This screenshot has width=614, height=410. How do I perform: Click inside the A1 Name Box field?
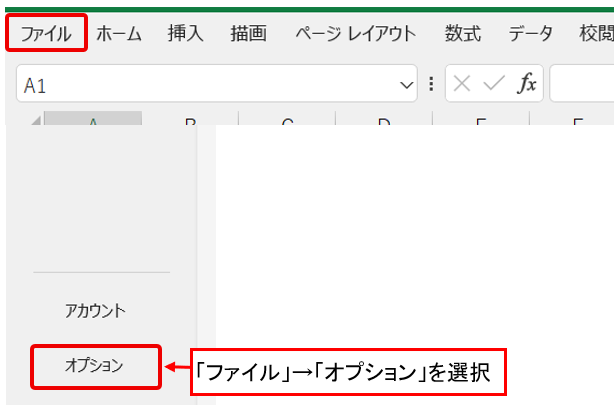click(x=200, y=85)
